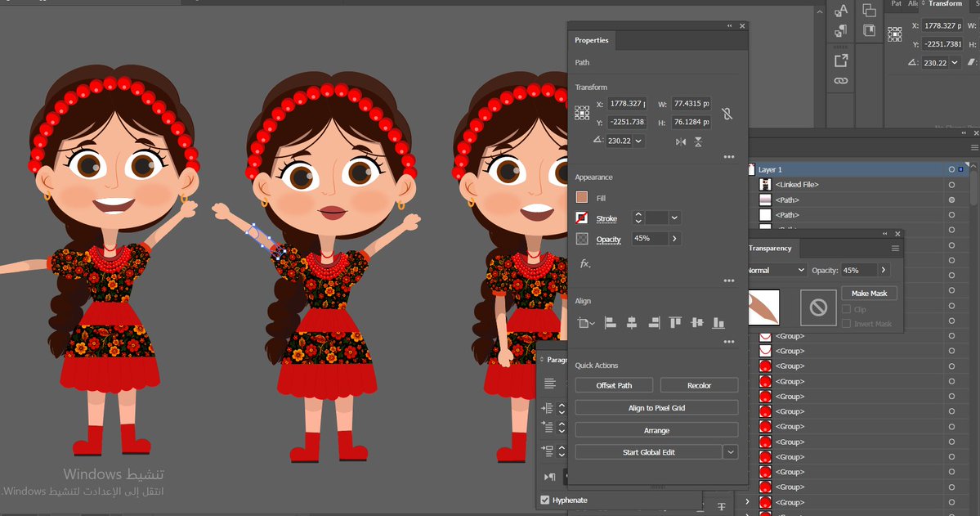The width and height of the screenshot is (980, 516).
Task: Open the Character Styles panel icon
Action: point(840,11)
